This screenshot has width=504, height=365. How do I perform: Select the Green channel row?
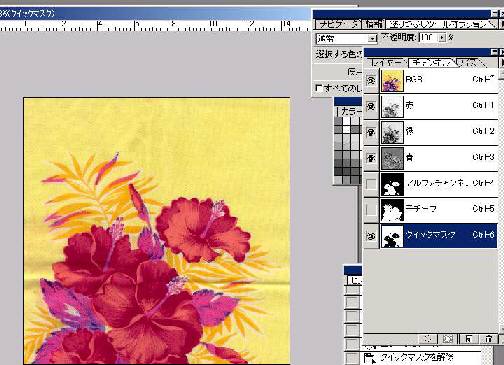(431, 132)
